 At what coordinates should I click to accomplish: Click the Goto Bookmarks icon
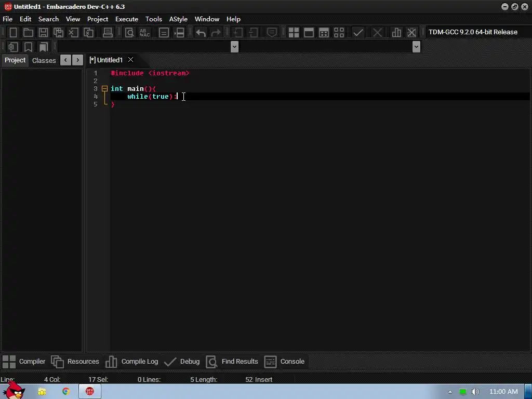44,47
